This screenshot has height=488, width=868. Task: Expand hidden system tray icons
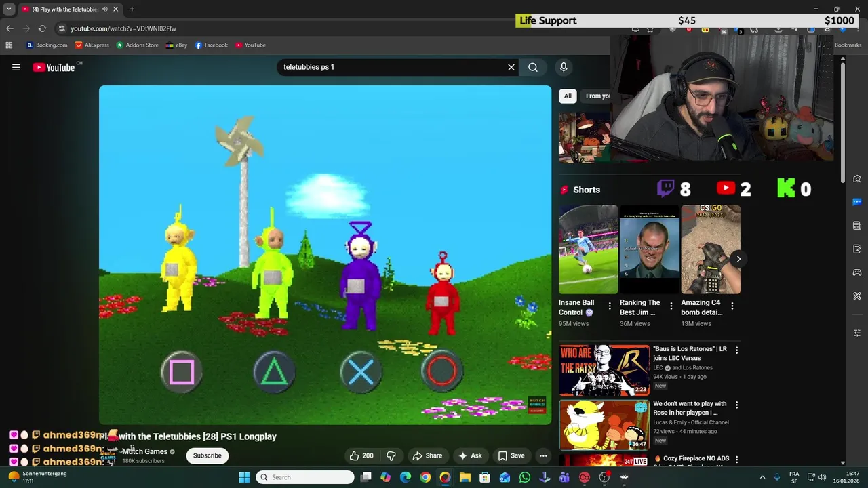pos(762,477)
